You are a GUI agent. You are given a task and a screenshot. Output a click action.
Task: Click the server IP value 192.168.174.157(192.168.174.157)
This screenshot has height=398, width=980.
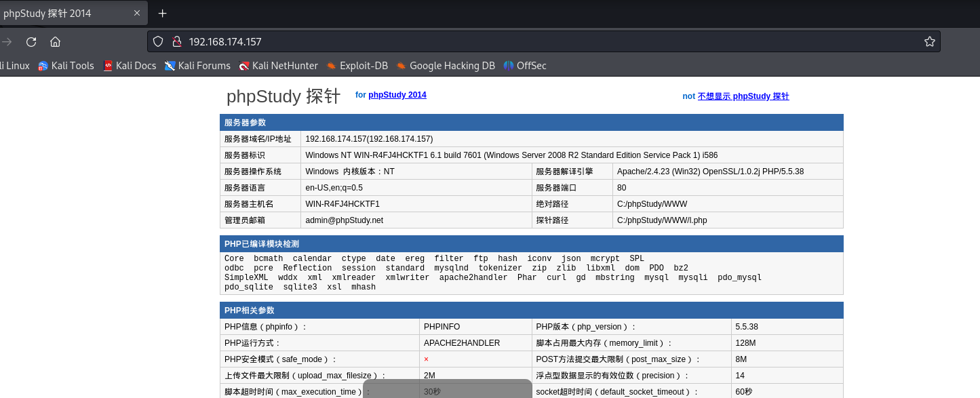[369, 139]
